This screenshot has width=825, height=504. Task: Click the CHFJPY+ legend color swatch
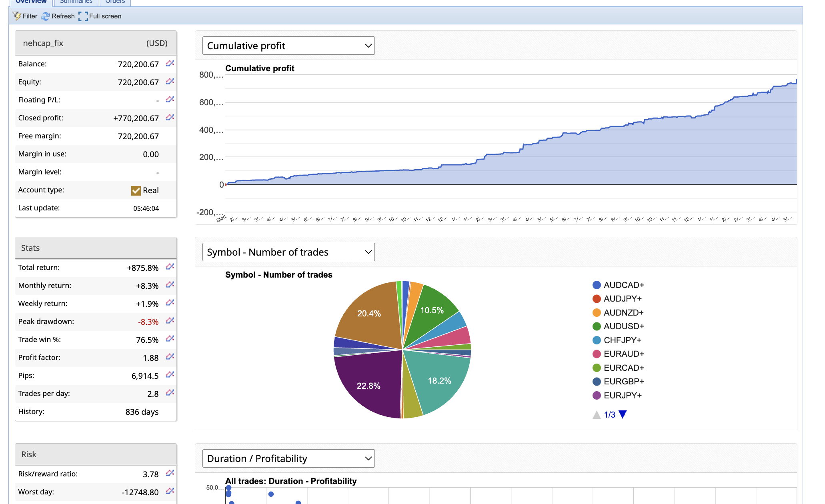(x=597, y=340)
